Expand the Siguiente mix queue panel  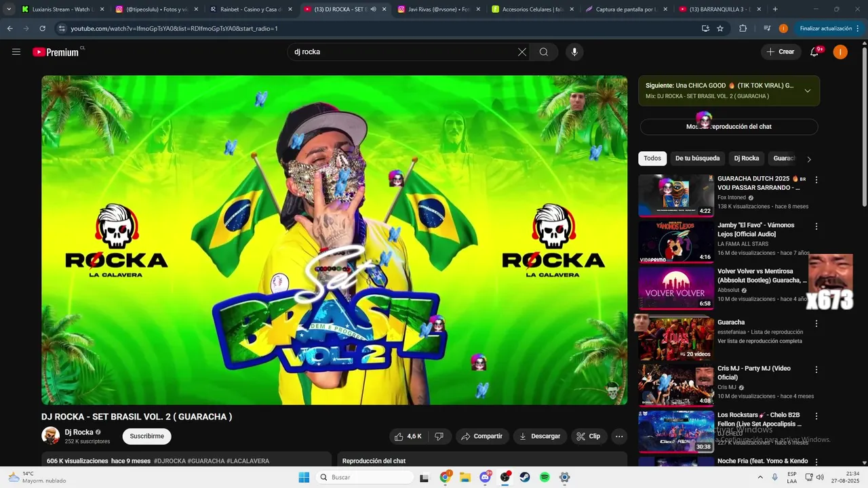pyautogui.click(x=807, y=91)
